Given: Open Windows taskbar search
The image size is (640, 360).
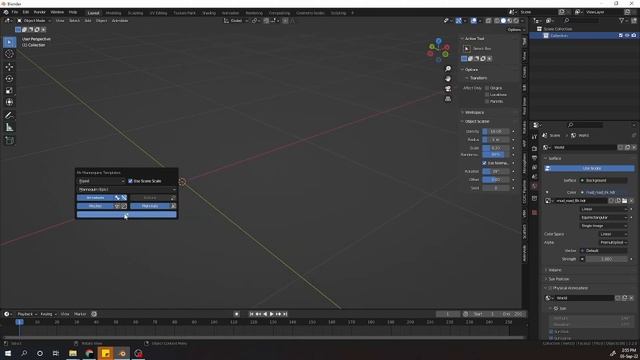Looking at the screenshot, I should [x=24, y=353].
